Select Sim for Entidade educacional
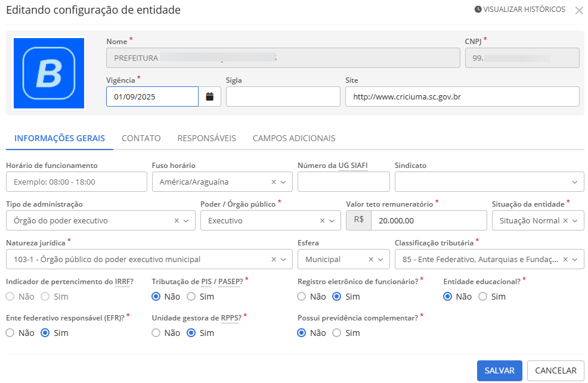The image size is (588, 383). click(482, 297)
